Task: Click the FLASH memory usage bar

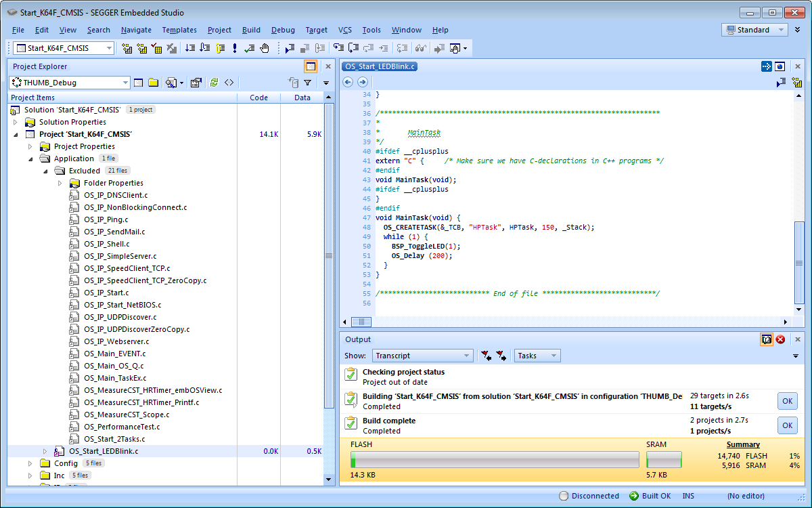Action: pyautogui.click(x=495, y=461)
